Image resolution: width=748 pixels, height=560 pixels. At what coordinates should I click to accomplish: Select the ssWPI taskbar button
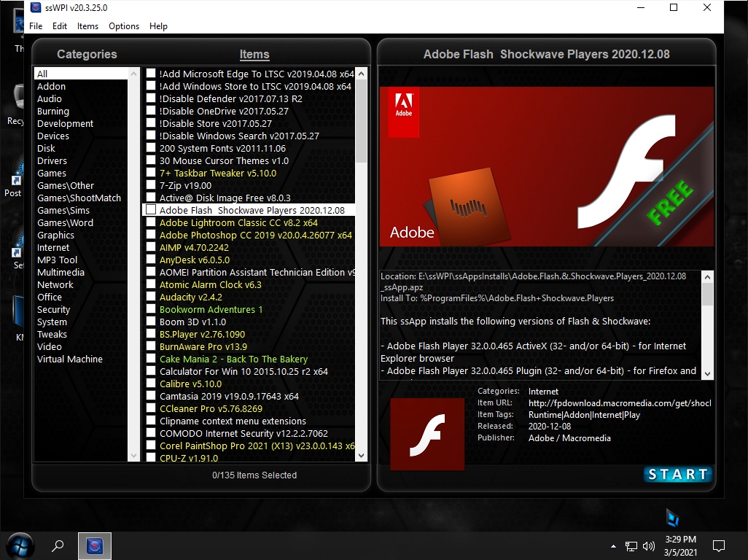pos(95,545)
